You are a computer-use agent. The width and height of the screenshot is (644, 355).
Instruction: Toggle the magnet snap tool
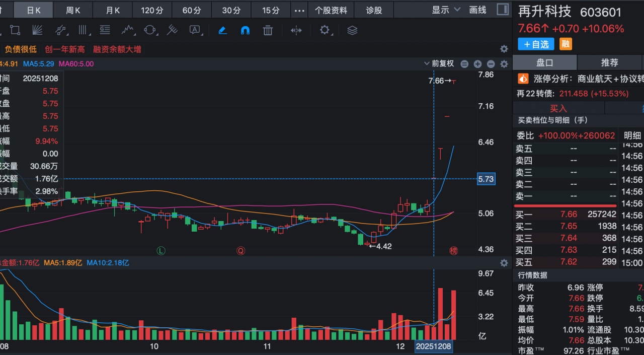pyautogui.click(x=245, y=30)
